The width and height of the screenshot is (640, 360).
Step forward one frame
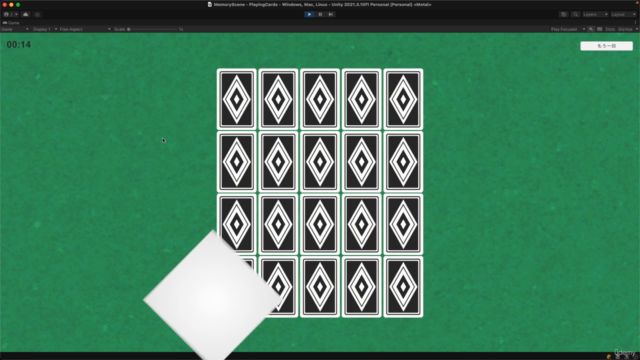tap(331, 14)
